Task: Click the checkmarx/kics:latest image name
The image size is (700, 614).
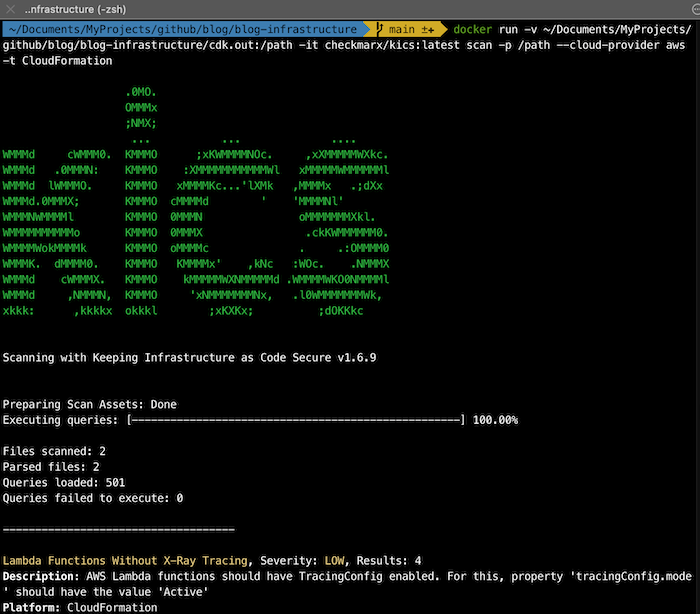Action: (x=392, y=45)
